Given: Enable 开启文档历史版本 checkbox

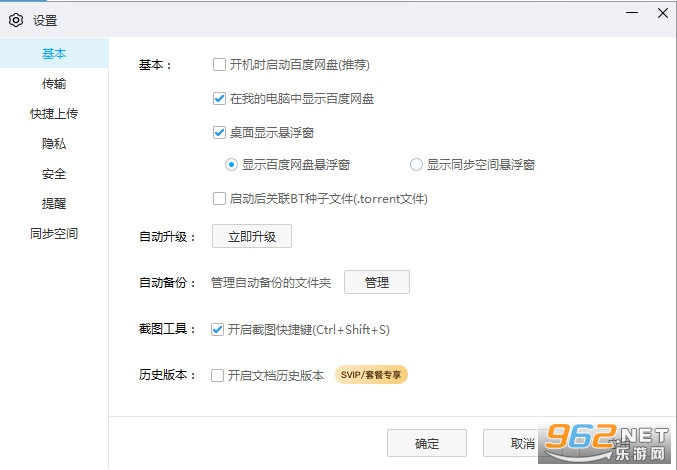Looking at the screenshot, I should tap(217, 375).
